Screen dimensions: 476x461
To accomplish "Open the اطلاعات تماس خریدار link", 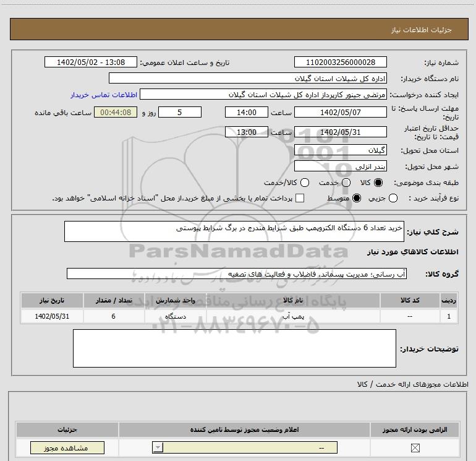I will [x=104, y=95].
